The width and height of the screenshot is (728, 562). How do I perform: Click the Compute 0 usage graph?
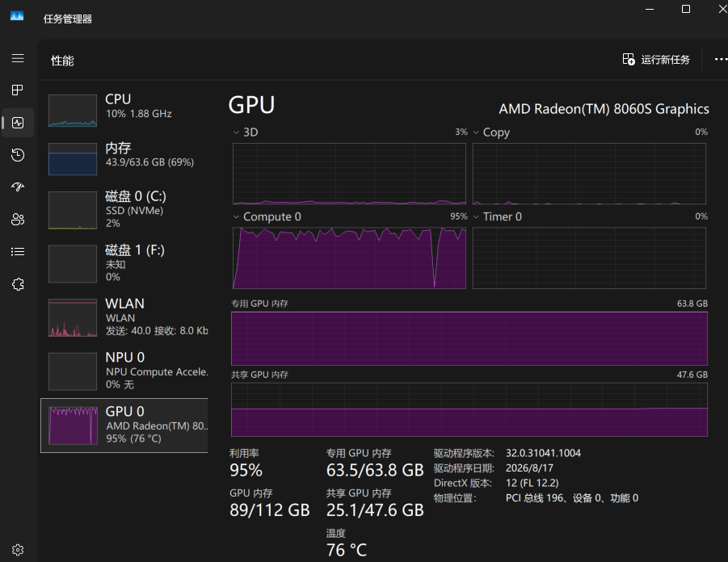(x=349, y=258)
